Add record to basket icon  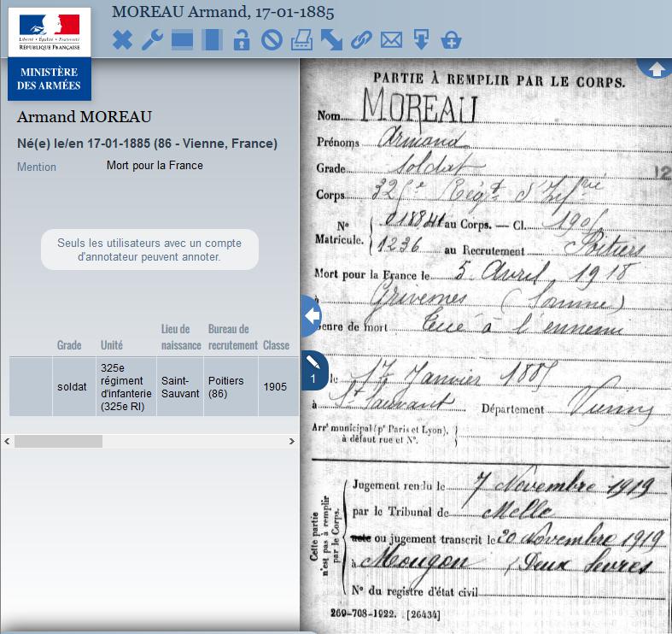tap(452, 40)
